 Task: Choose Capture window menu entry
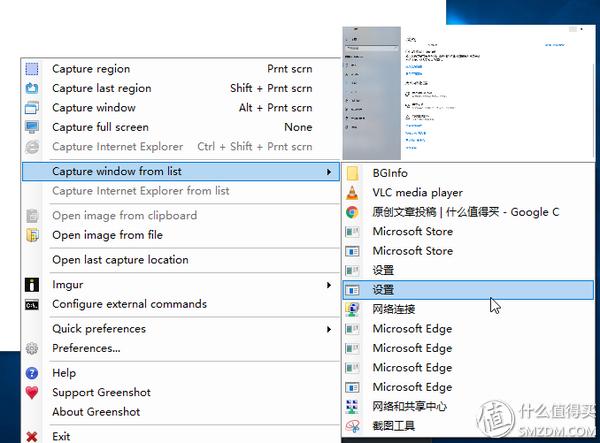tap(181, 108)
